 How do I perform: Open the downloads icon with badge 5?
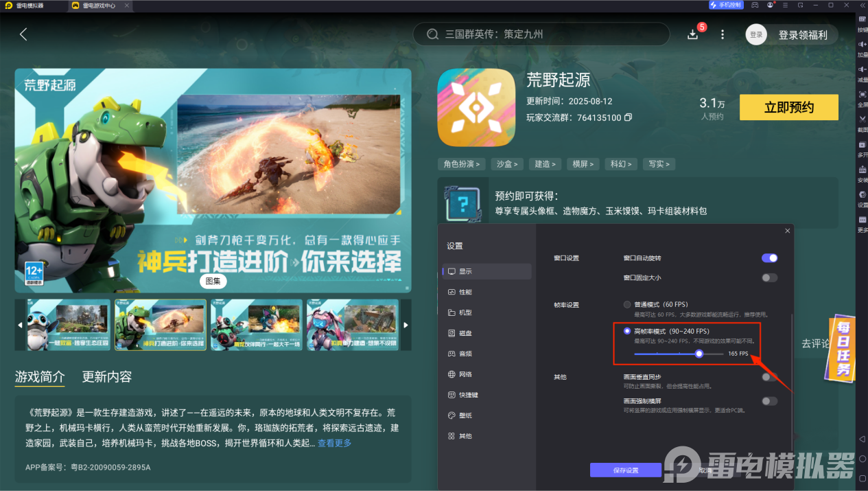coord(692,34)
